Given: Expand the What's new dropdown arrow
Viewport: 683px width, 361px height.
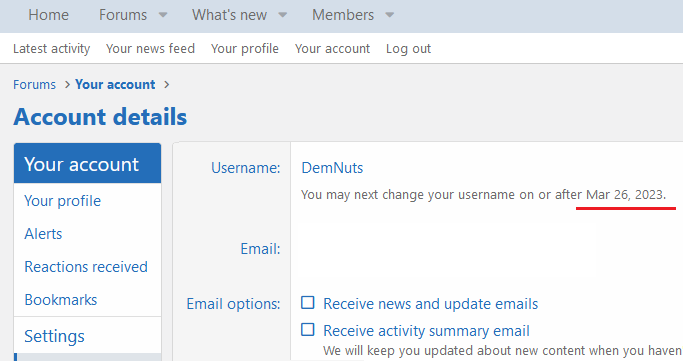Looking at the screenshot, I should pyautogui.click(x=283, y=15).
